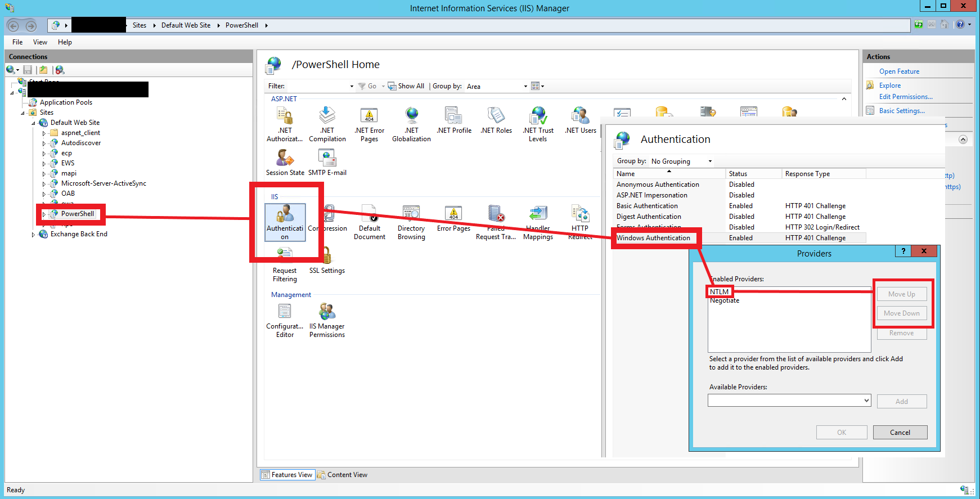Select NTLM in Enabled Providers list
Viewport: 980px width, 499px height.
pyautogui.click(x=719, y=292)
